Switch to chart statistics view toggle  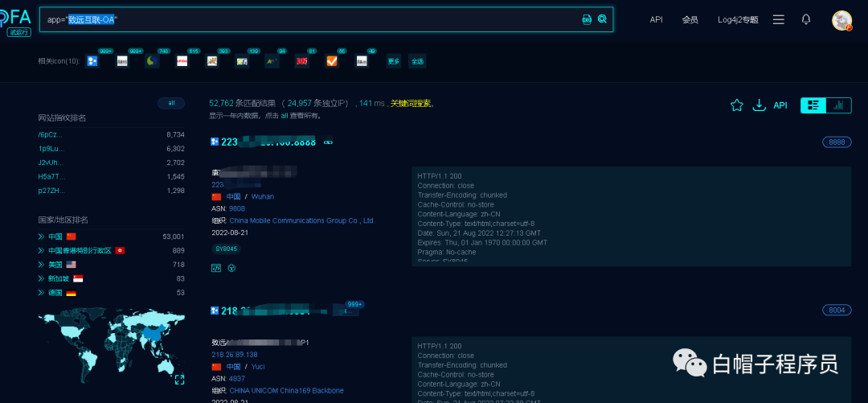[838, 105]
